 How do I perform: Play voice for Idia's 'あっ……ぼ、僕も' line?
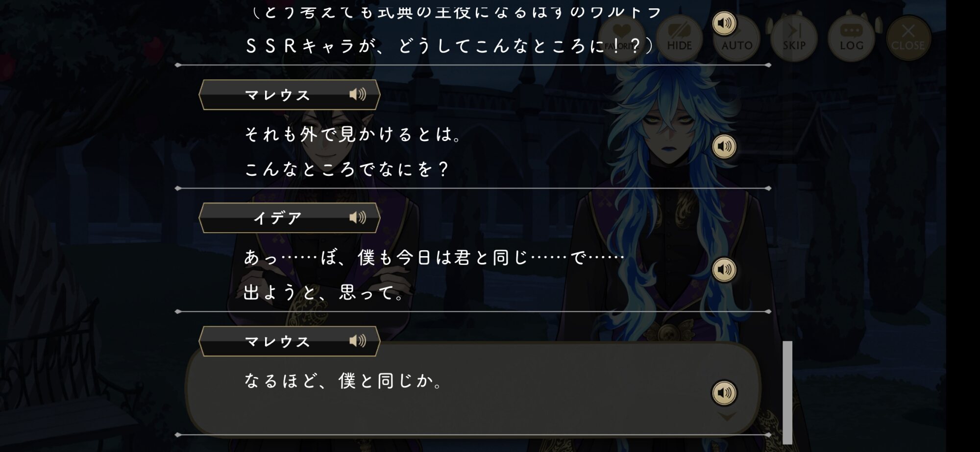point(724,270)
